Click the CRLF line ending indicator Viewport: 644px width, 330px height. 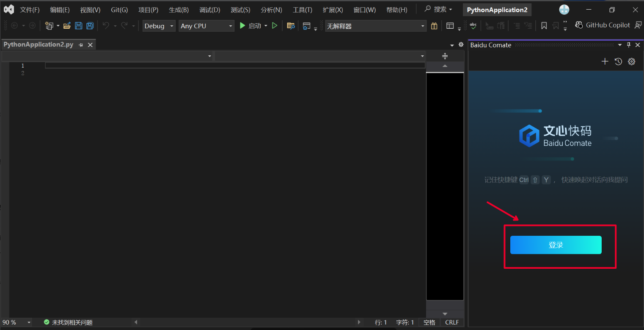coord(452,322)
